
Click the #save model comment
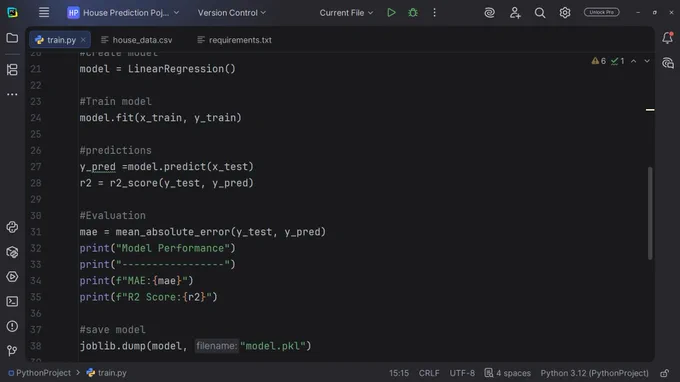[x=112, y=330]
